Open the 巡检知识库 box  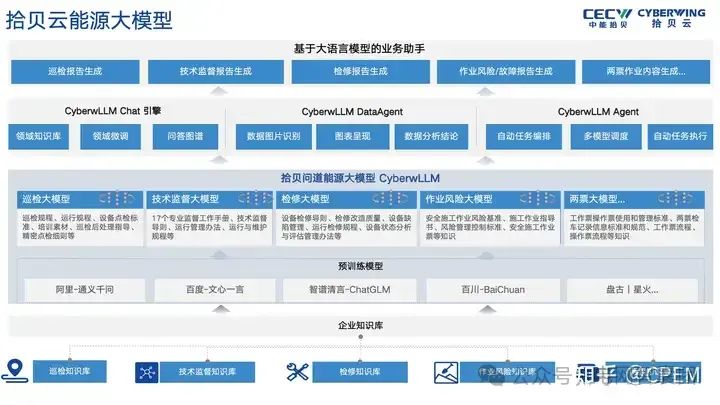coord(70,371)
